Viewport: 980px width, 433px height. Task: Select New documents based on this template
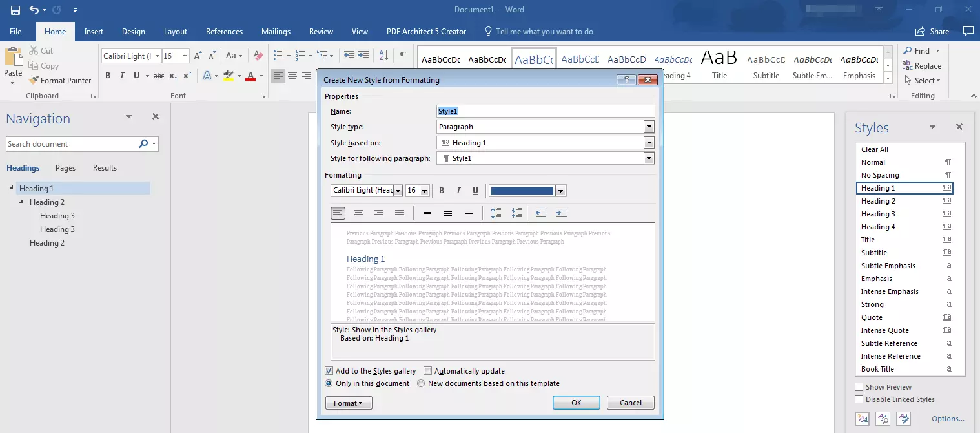pyautogui.click(x=421, y=383)
